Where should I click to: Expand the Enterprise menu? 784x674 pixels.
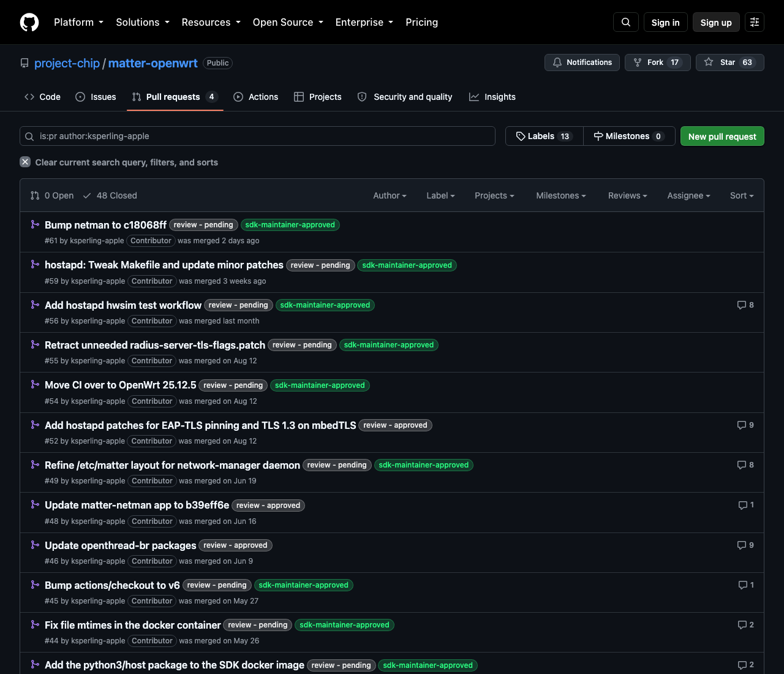(x=364, y=22)
